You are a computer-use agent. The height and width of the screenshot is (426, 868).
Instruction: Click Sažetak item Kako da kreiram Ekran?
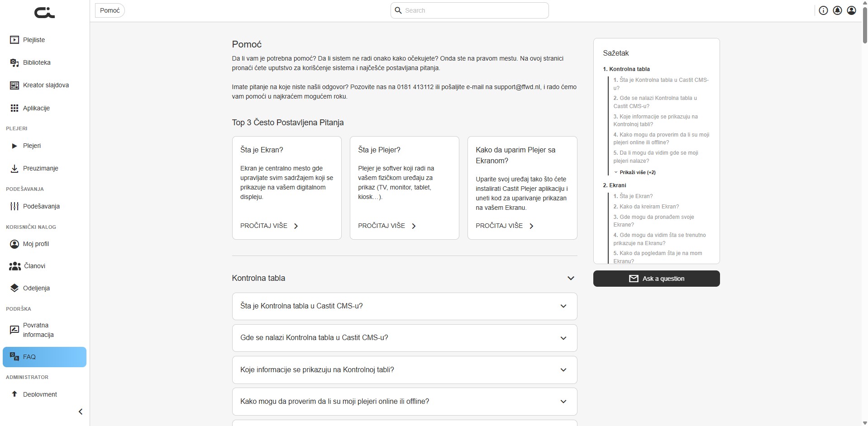pyautogui.click(x=646, y=207)
